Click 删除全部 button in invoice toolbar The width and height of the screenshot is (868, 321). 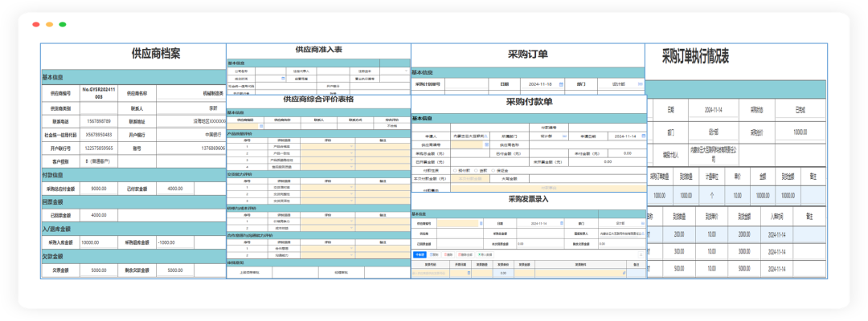point(465,254)
